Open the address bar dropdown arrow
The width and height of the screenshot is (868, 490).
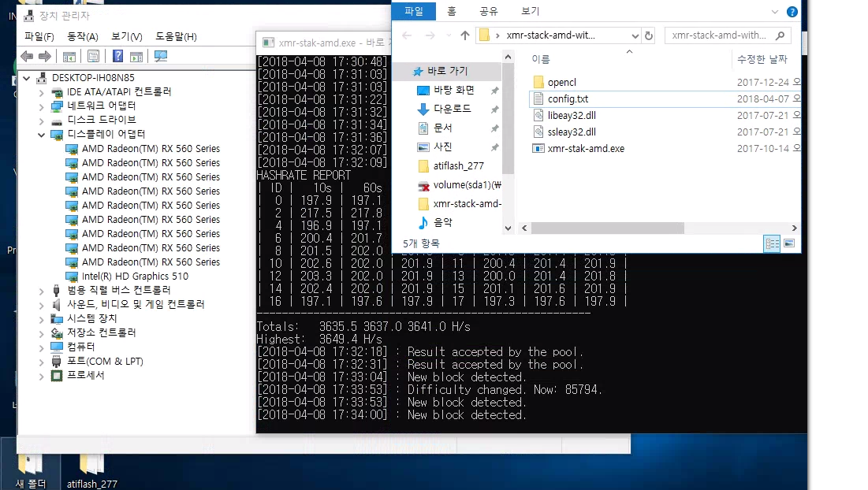click(634, 35)
